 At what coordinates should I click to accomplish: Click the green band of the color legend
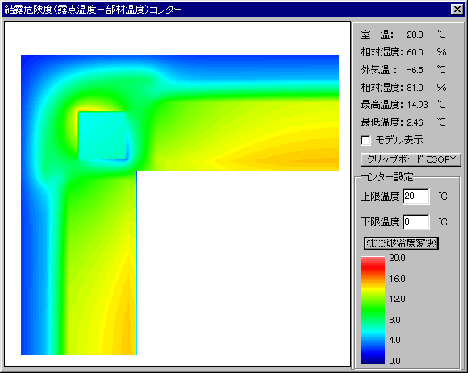point(373,312)
